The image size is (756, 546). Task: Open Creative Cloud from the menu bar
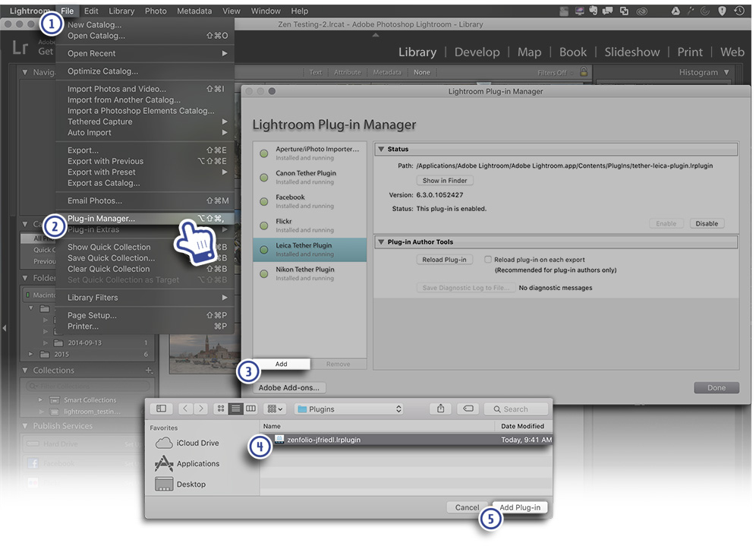coord(643,11)
